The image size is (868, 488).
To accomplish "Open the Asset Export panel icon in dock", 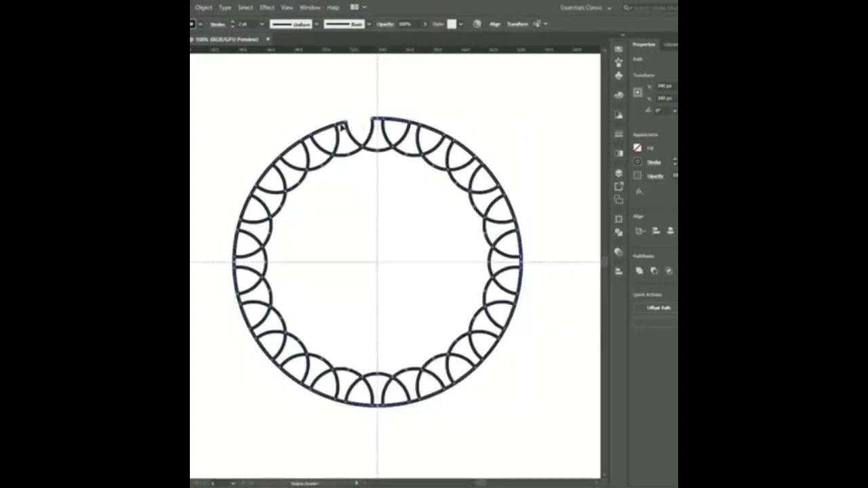I will point(618,186).
